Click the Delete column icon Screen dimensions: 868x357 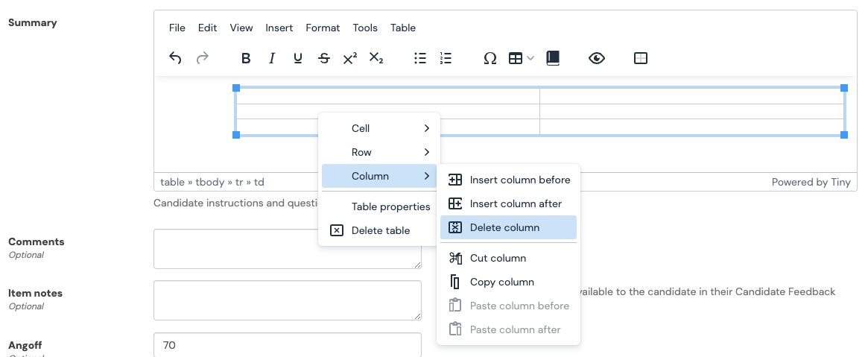[x=455, y=227]
